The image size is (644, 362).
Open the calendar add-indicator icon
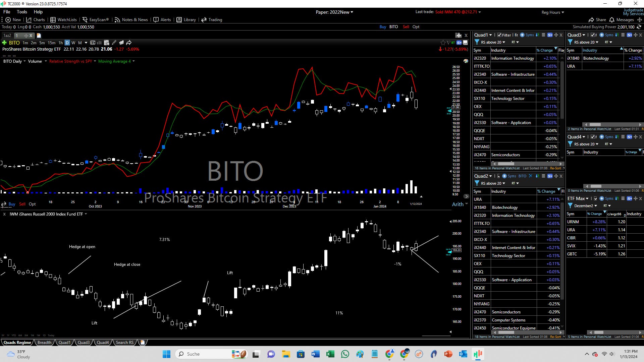click(x=106, y=43)
